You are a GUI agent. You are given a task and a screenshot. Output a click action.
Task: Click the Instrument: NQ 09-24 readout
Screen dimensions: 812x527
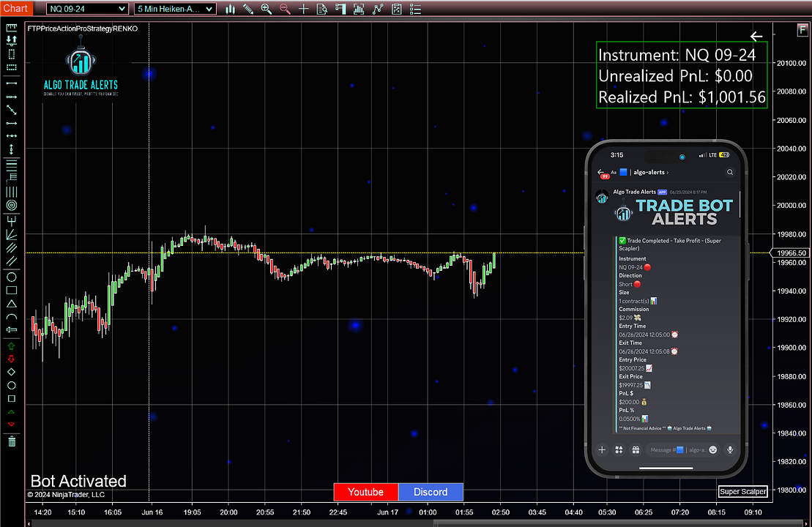pyautogui.click(x=677, y=55)
